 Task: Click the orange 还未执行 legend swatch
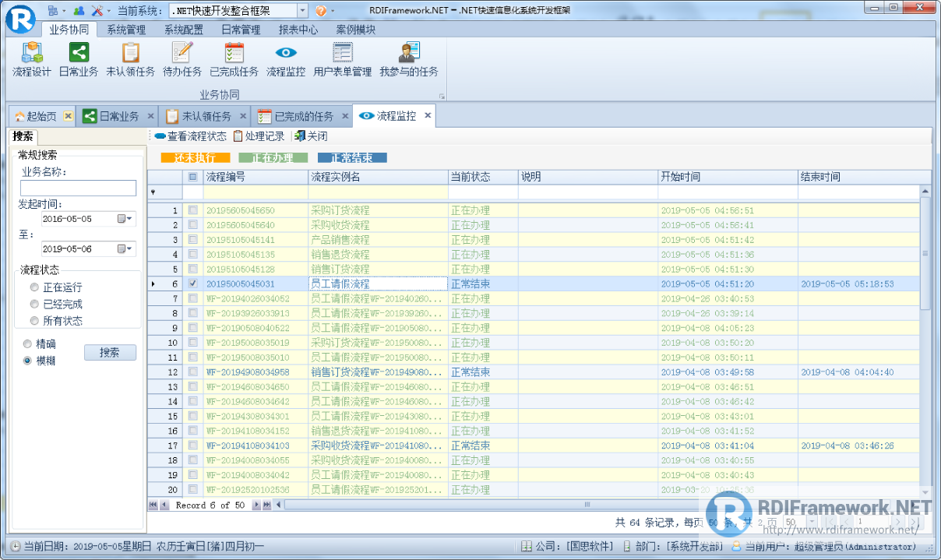coord(196,158)
